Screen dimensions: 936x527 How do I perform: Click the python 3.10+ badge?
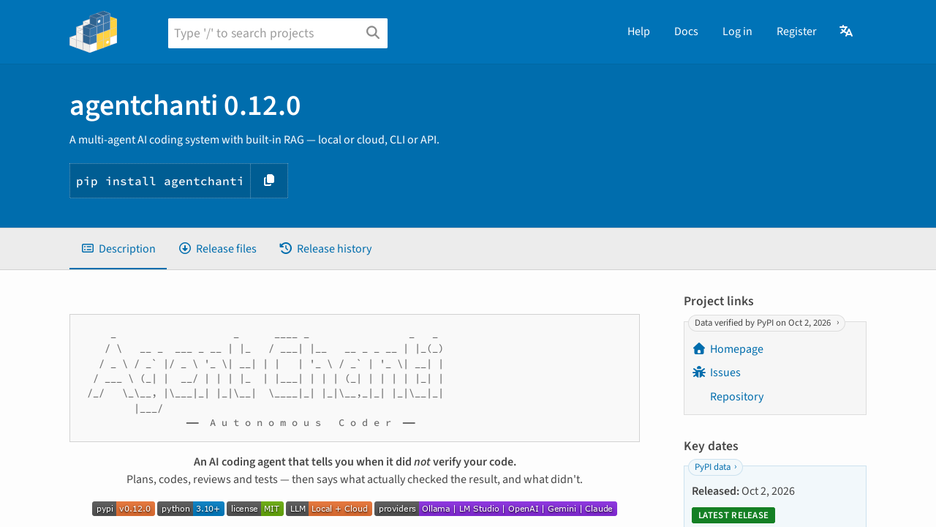pos(190,508)
